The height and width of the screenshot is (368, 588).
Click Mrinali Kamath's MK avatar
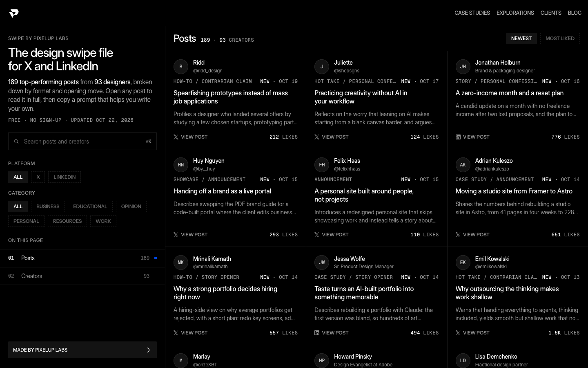181,263
